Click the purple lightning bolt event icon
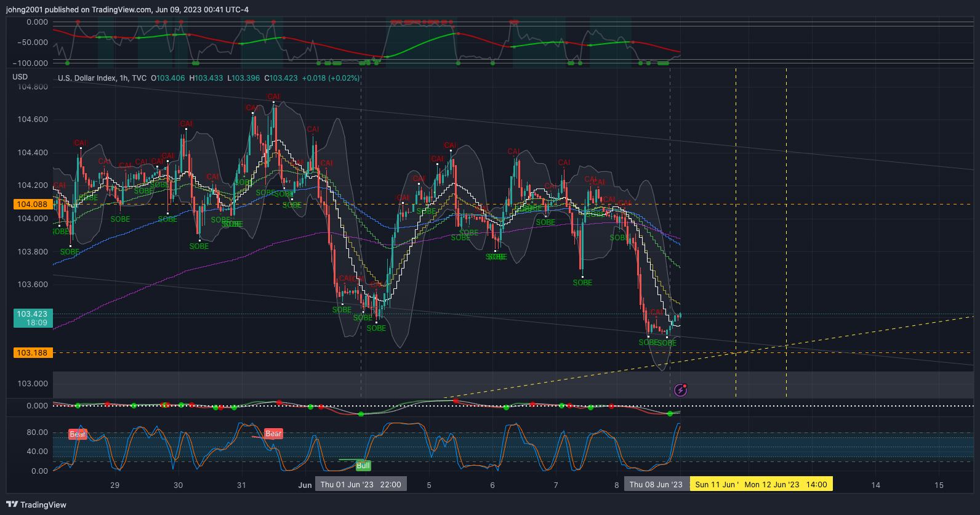This screenshot has width=980, height=515. point(680,390)
